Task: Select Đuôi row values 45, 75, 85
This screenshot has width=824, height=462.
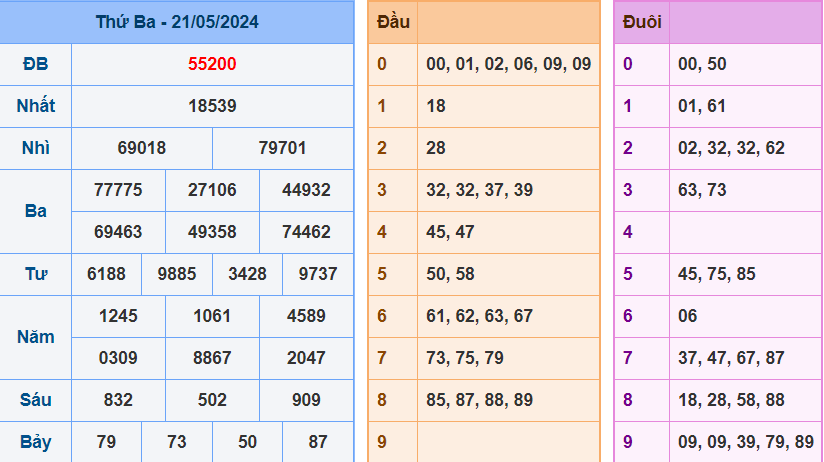Action: click(x=717, y=274)
